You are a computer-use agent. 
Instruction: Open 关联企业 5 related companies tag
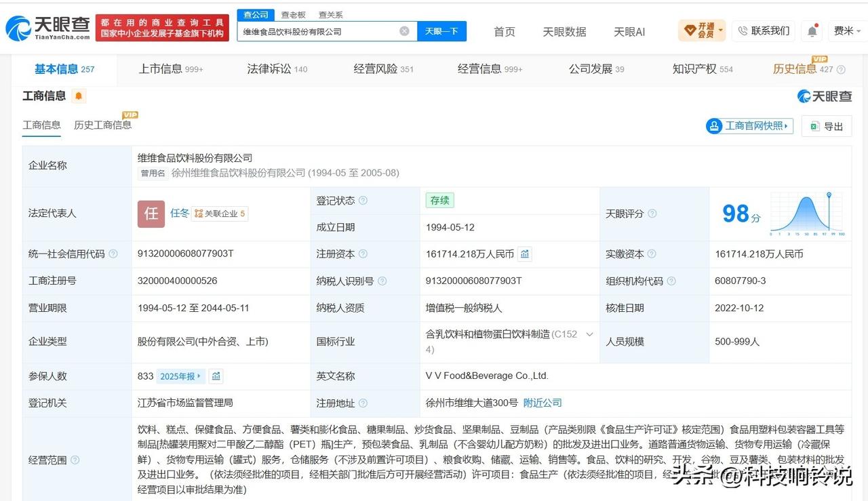220,214
